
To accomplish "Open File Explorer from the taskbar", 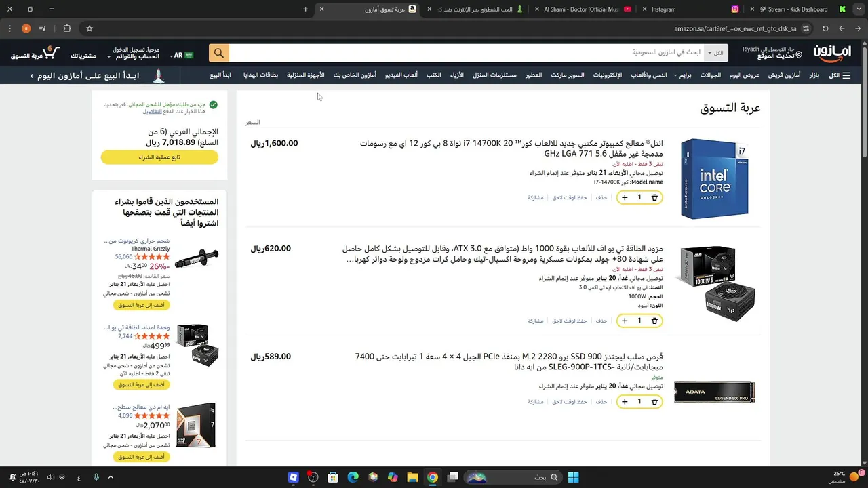I will [x=412, y=477].
